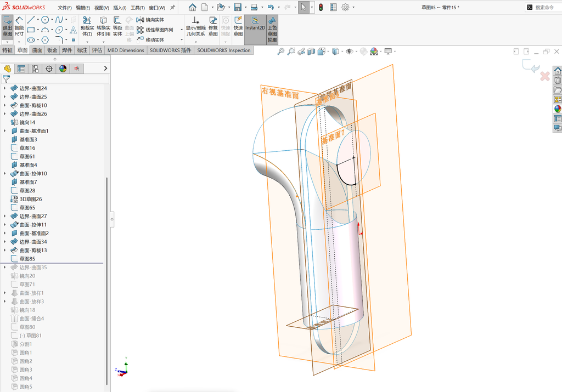This screenshot has height=392, width=562.
Task: Click Trim Entities (剪裁实体) tool
Action: point(87,26)
